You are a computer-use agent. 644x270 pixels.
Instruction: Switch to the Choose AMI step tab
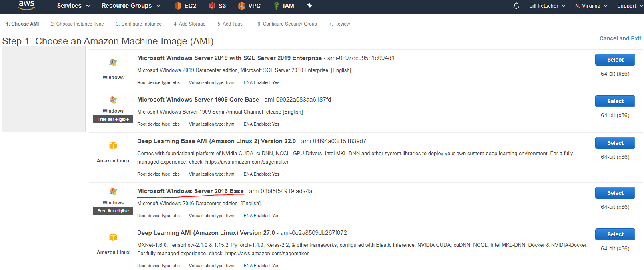(x=22, y=24)
